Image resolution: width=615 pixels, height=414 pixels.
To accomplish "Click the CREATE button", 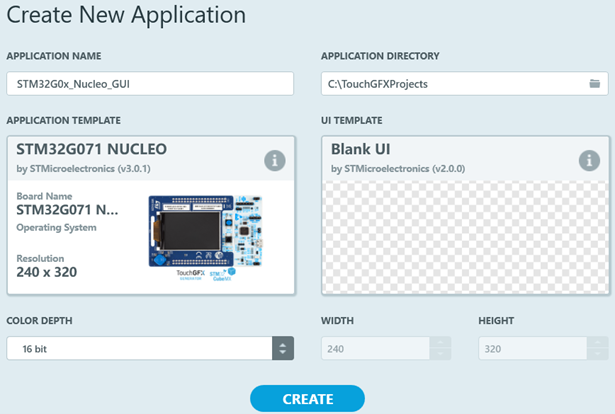I will 308,399.
